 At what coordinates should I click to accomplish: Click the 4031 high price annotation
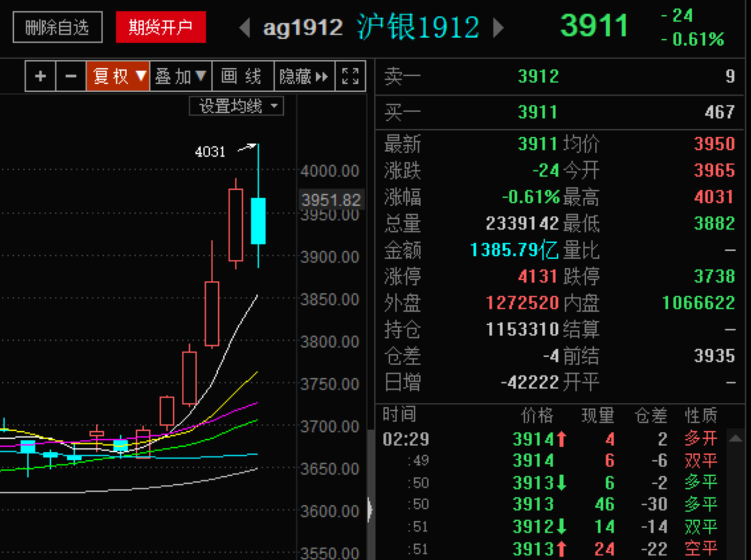coord(210,152)
